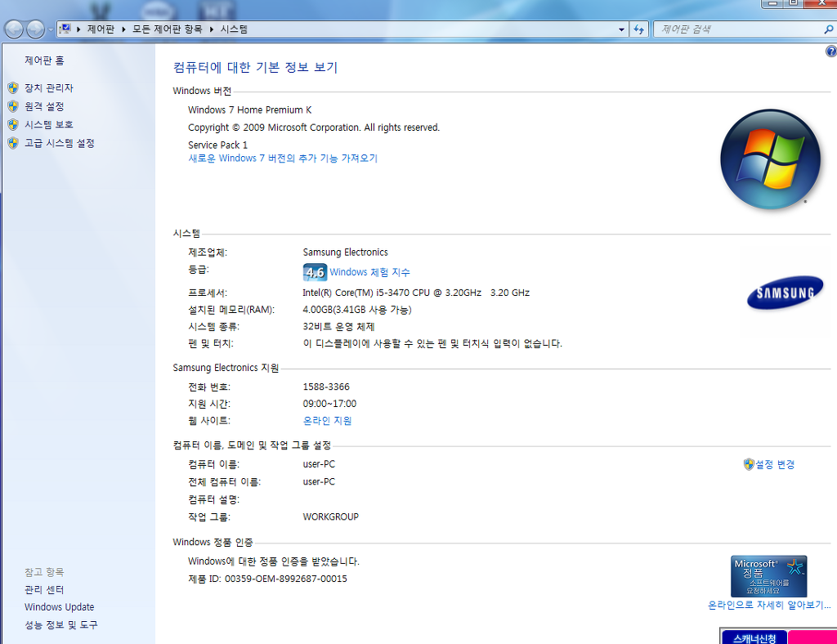
Task: Select the support hours 09:00~17:00
Action: [330, 404]
